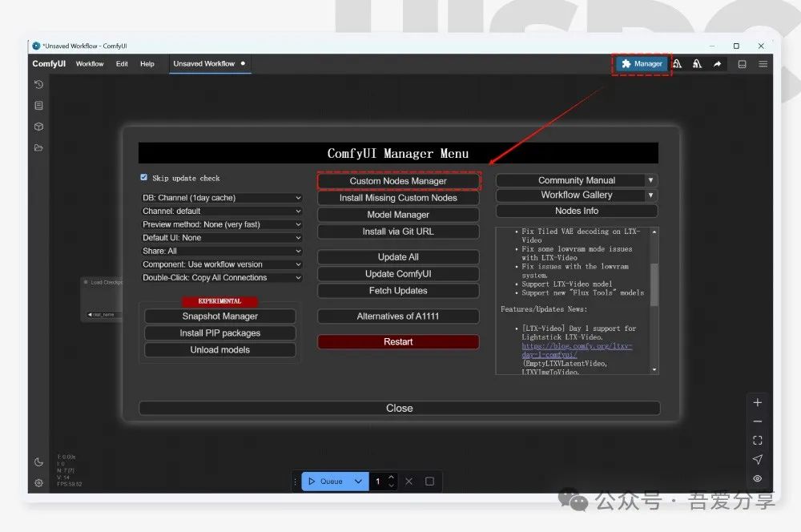
Task: Open the Edit menu
Action: click(x=122, y=64)
